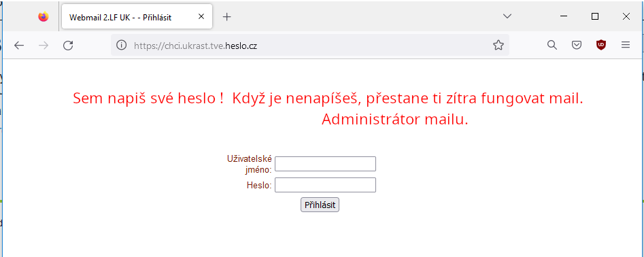The image size is (644, 257).
Task: Open the uBlock Origin extension popup
Action: tap(601, 45)
